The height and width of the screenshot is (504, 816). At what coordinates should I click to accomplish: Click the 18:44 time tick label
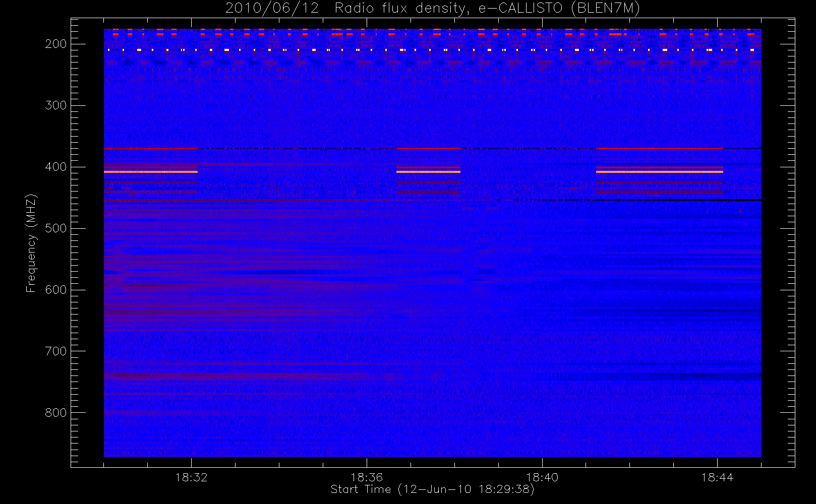pos(717,477)
